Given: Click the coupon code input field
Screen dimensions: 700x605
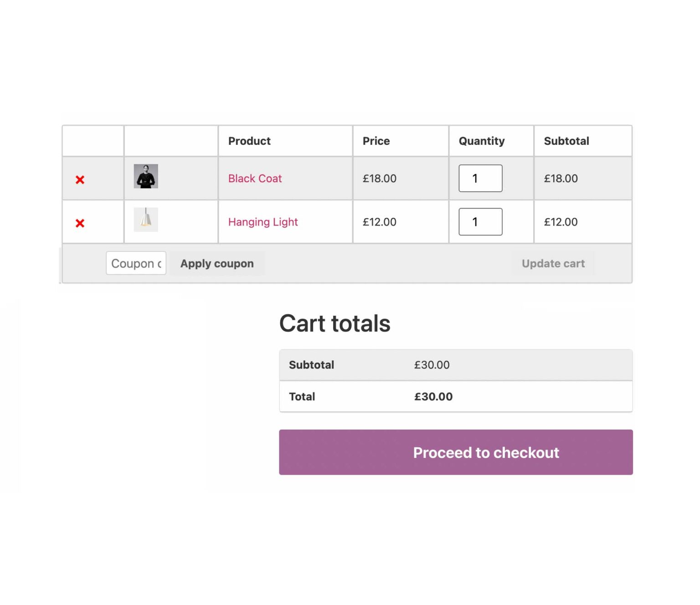Looking at the screenshot, I should pos(135,263).
